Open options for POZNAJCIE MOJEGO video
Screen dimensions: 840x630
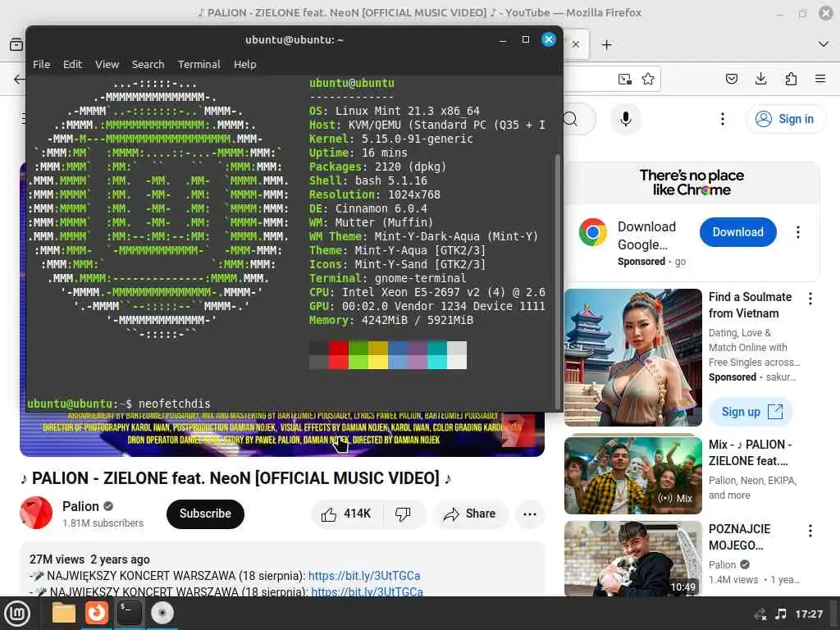(810, 531)
